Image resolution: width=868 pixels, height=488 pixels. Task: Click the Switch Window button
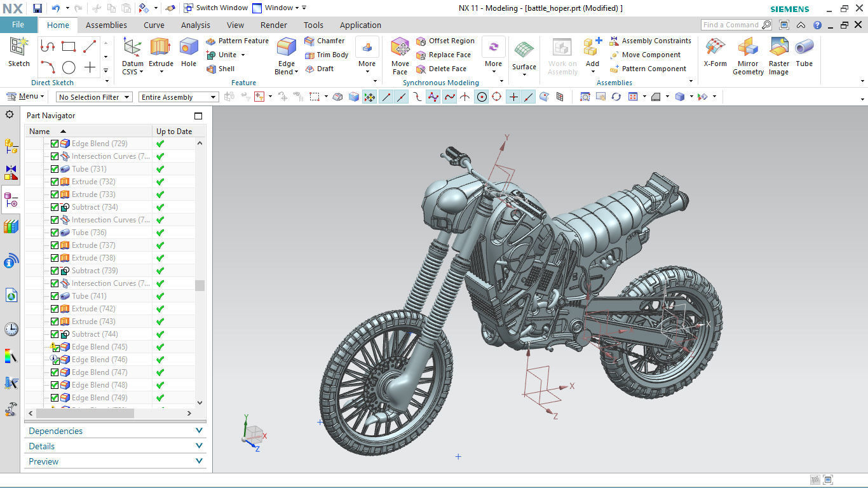pyautogui.click(x=215, y=8)
